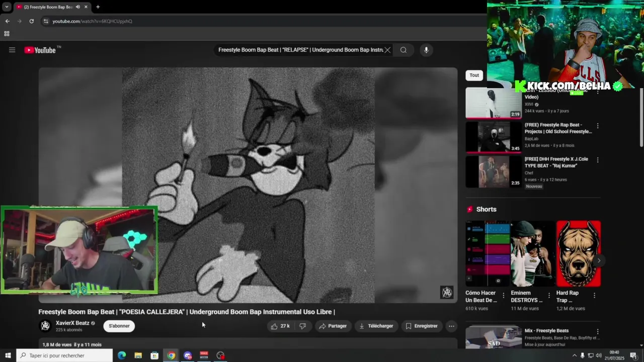
Task: Open the XavierX Beatz channel name link
Action: click(x=72, y=323)
